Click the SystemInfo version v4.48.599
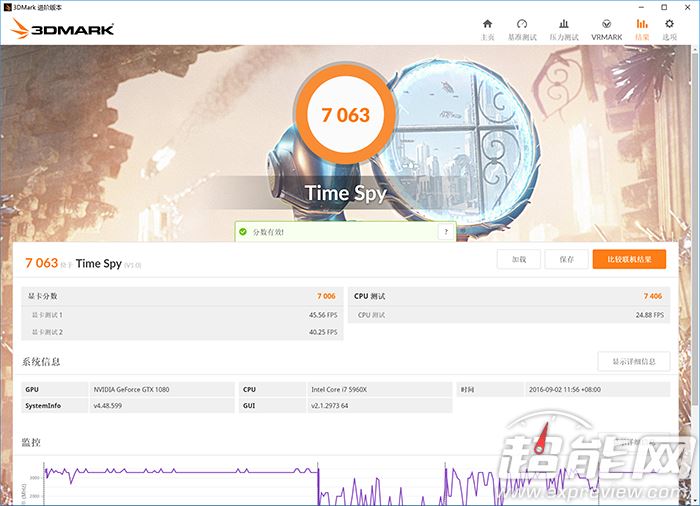Viewport: 700px width, 506px height. pos(108,406)
